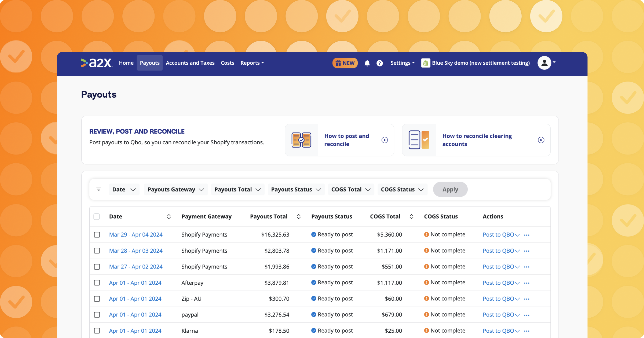Open more actions for Mar 28 - Apr 03 row

coord(527,251)
